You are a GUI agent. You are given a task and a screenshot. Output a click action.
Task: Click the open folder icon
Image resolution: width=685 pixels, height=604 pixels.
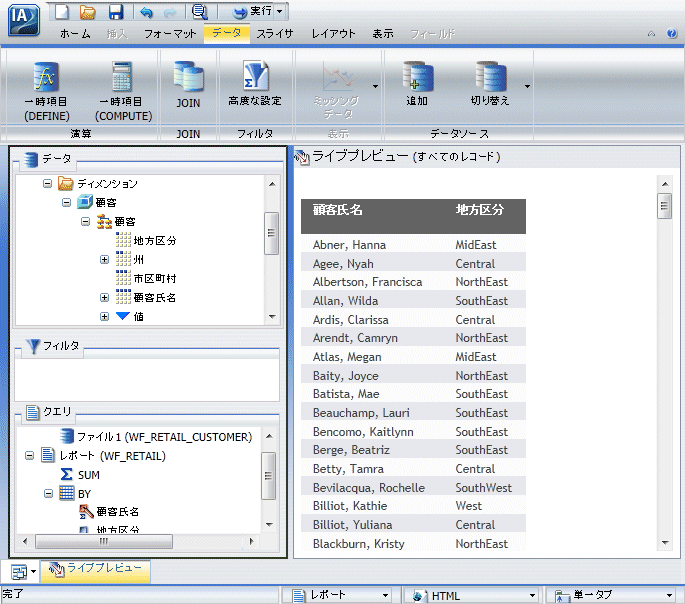pos(87,12)
